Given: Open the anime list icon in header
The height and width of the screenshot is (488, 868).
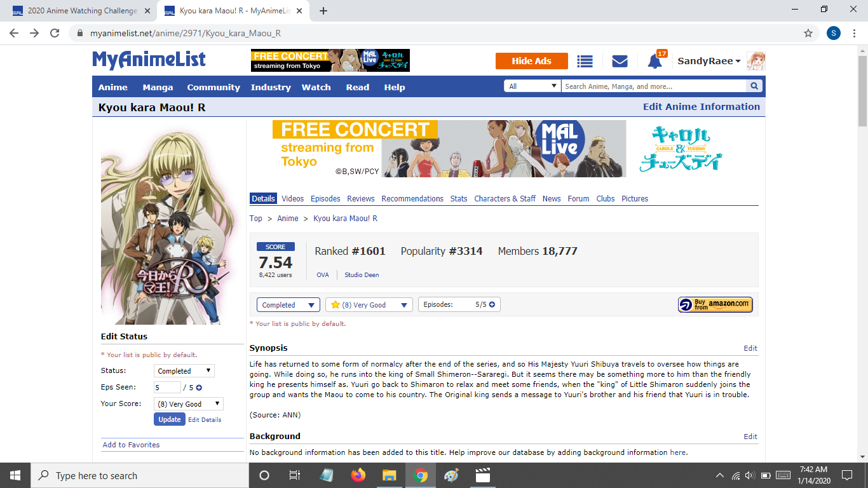Looking at the screenshot, I should click(585, 61).
